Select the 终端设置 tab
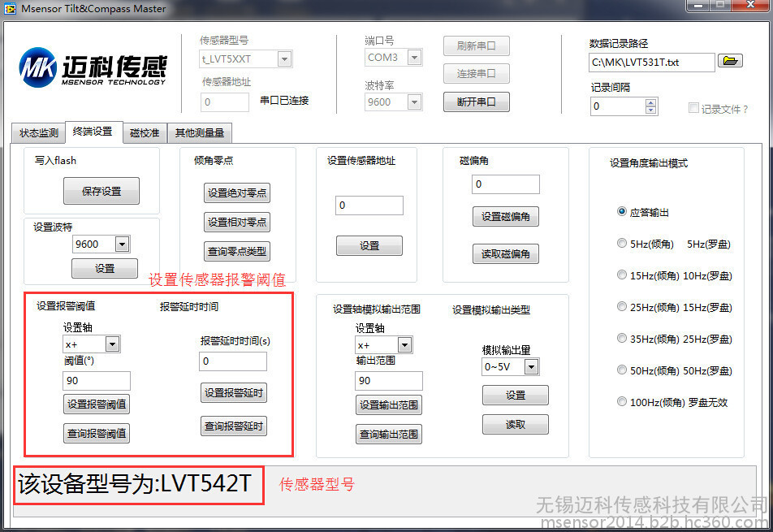773x532 pixels. [x=93, y=132]
